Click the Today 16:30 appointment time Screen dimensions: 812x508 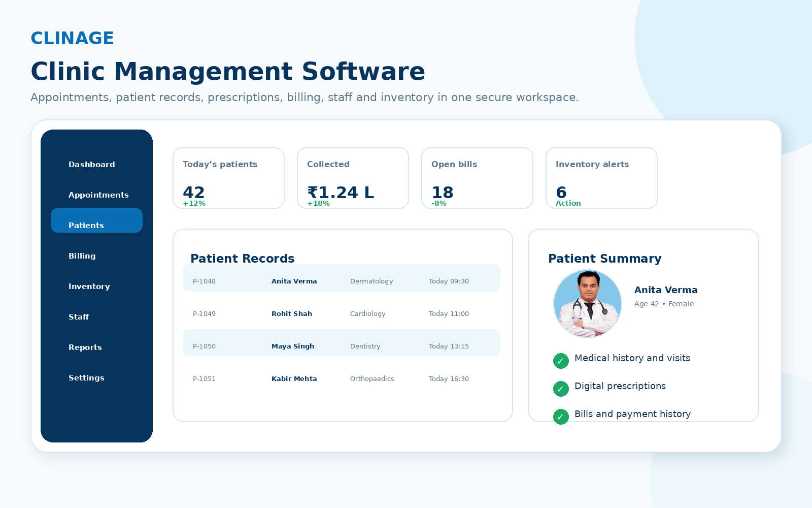[x=449, y=379]
